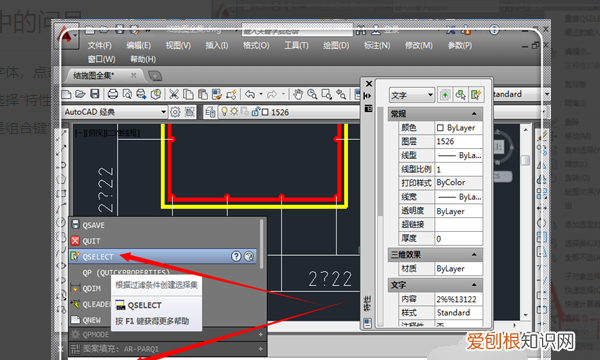
Task: Close the Properties palette with X
Action: 369,83
